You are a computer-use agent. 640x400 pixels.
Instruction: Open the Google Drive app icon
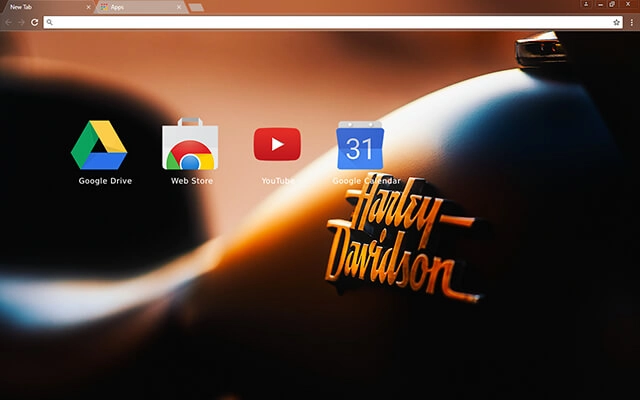click(99, 145)
